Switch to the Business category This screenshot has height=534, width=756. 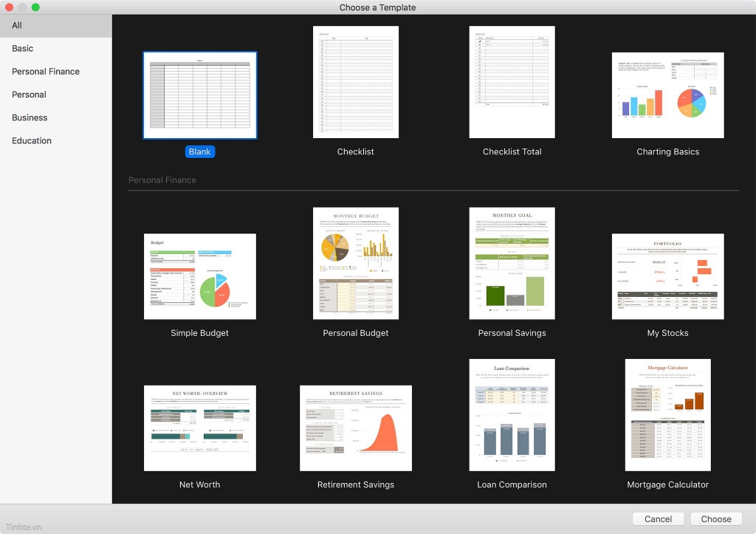[56, 117]
